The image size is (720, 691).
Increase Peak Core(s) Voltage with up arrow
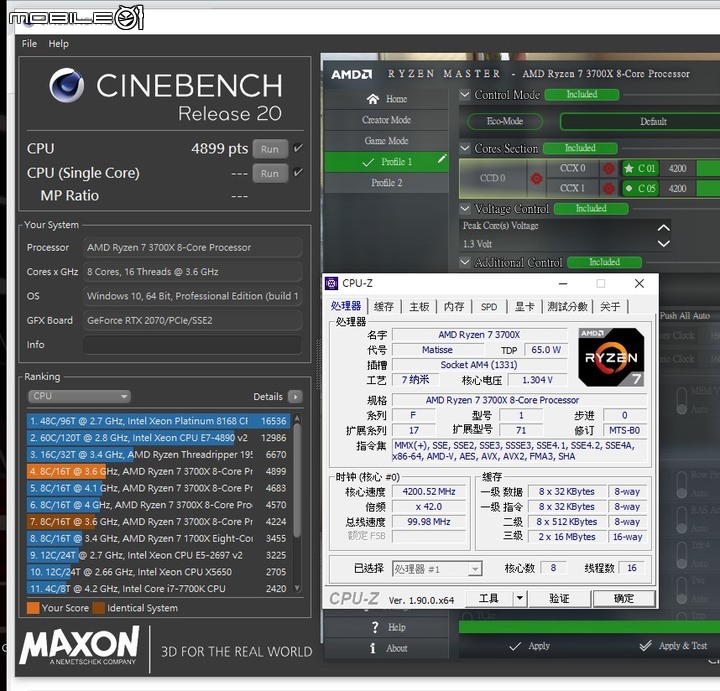point(664,228)
